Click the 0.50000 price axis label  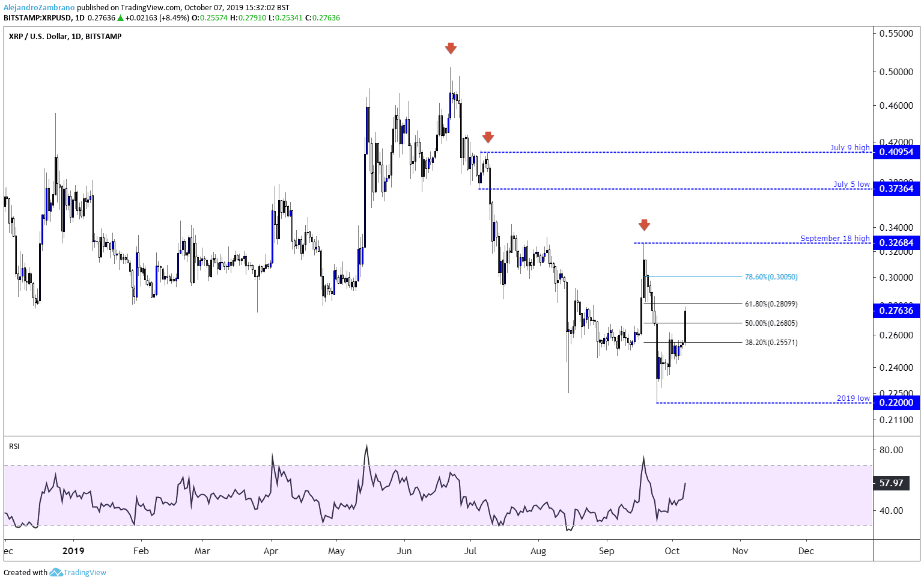(896, 72)
